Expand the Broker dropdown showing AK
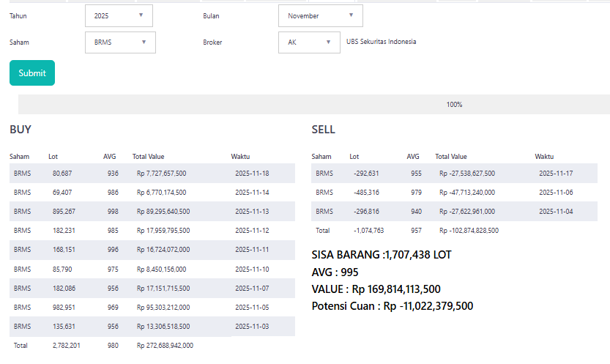This screenshot has height=364, width=610. click(x=309, y=42)
